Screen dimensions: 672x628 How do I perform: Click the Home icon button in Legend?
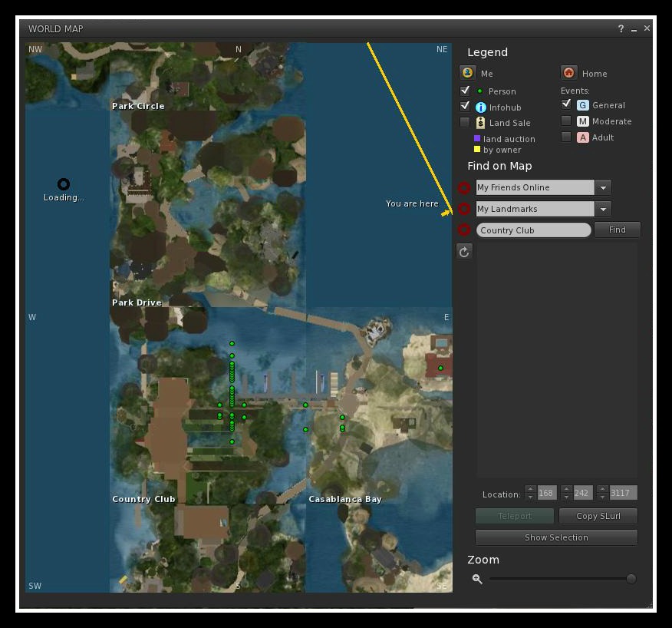click(568, 73)
